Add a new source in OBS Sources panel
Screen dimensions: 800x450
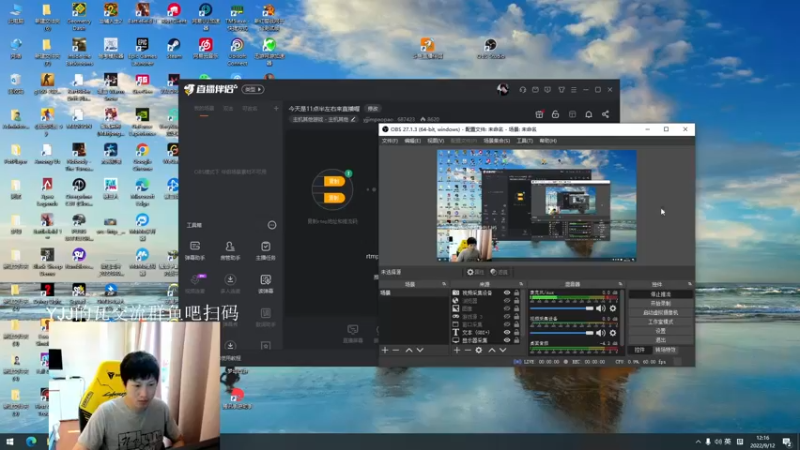pyautogui.click(x=457, y=350)
